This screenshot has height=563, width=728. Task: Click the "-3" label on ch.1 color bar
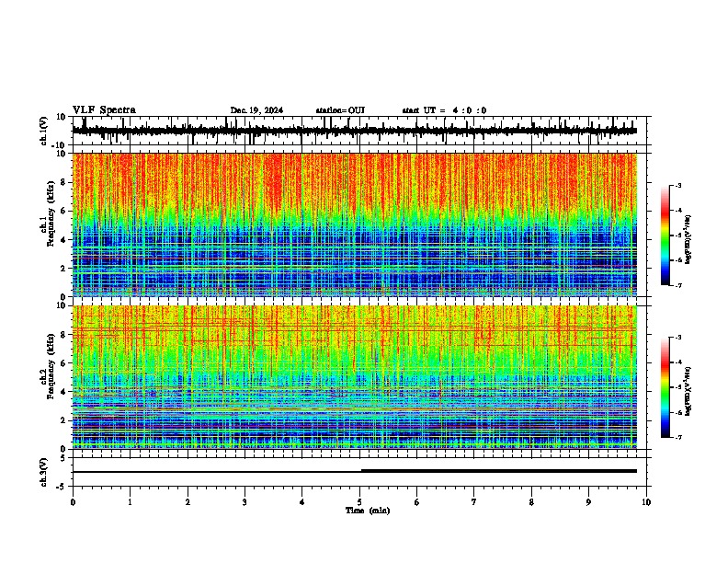[678, 185]
